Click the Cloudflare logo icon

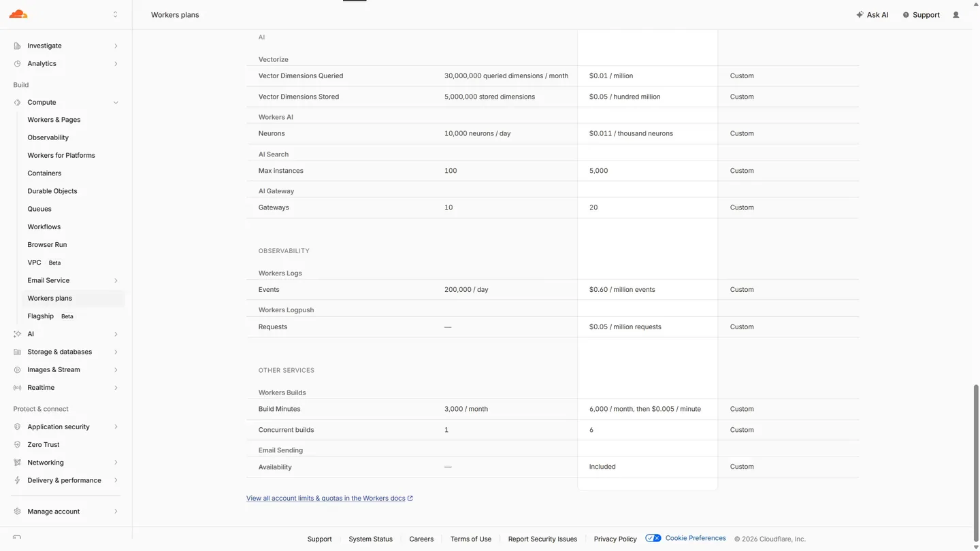tap(18, 14)
